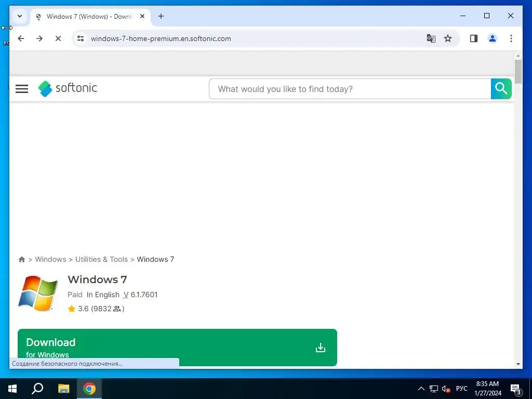
Task: Go back to previous page
Action: tap(21, 38)
